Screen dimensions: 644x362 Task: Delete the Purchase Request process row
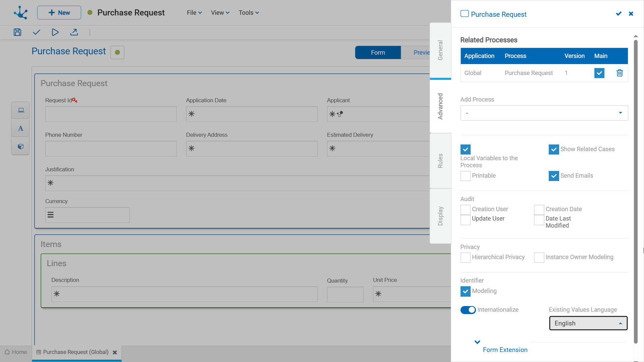(620, 73)
